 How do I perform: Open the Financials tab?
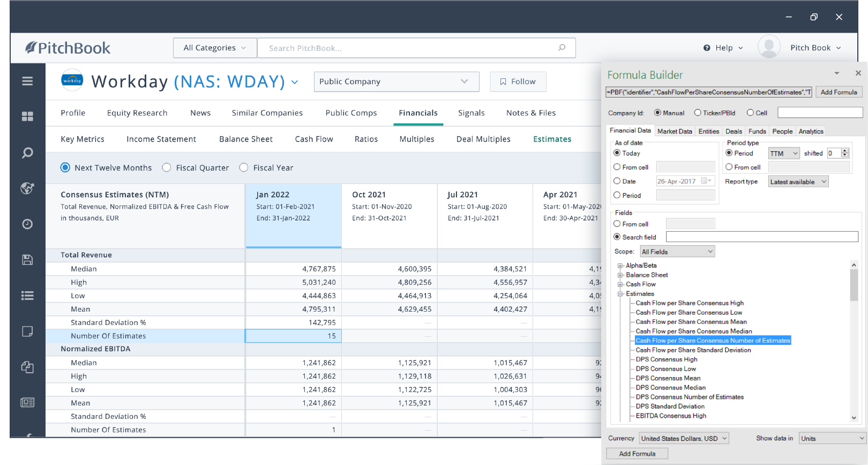(418, 113)
